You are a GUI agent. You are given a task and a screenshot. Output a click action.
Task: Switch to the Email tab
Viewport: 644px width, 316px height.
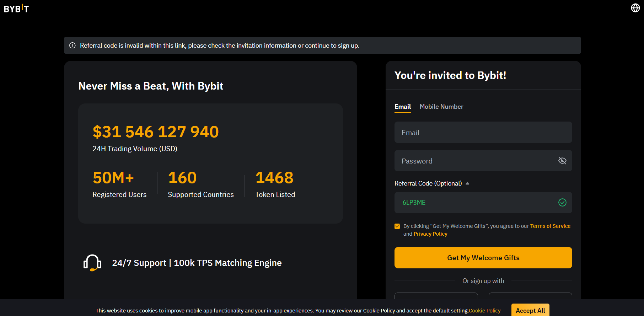point(403,107)
